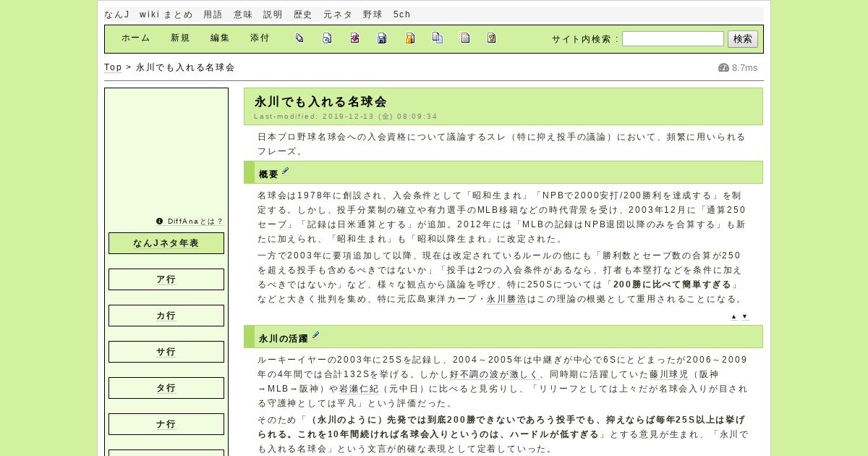Click the page title 永川でも入れる名球会 heading
Screen dimensions: 868x456
tap(320, 102)
